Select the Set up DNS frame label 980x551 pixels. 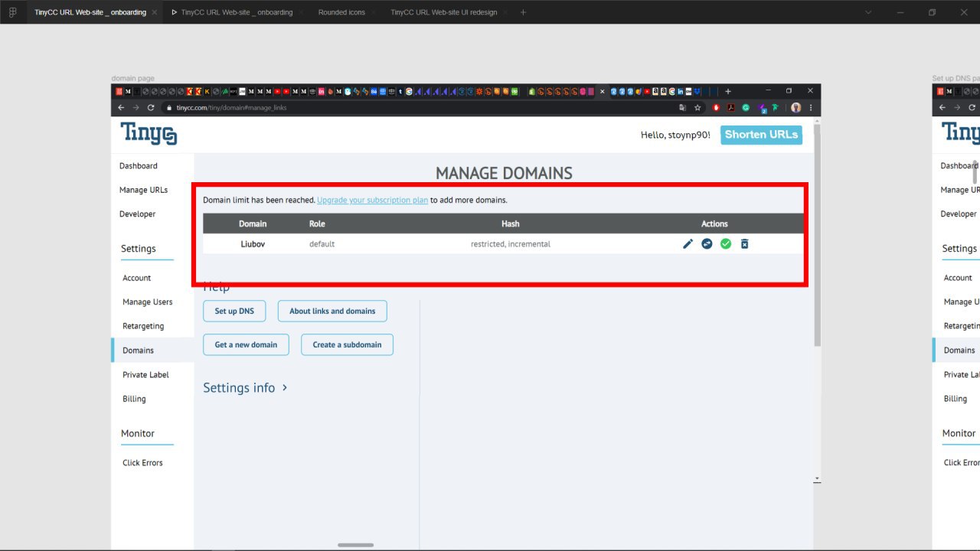click(955, 78)
